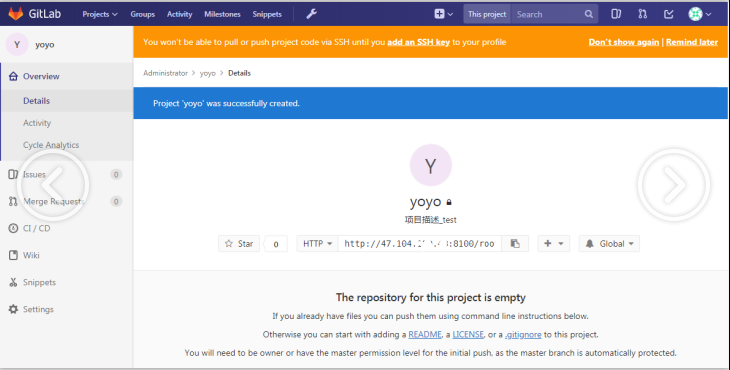Click the private lock icon beside yoyo
Viewport: 730px width, 370px height.
(x=449, y=202)
